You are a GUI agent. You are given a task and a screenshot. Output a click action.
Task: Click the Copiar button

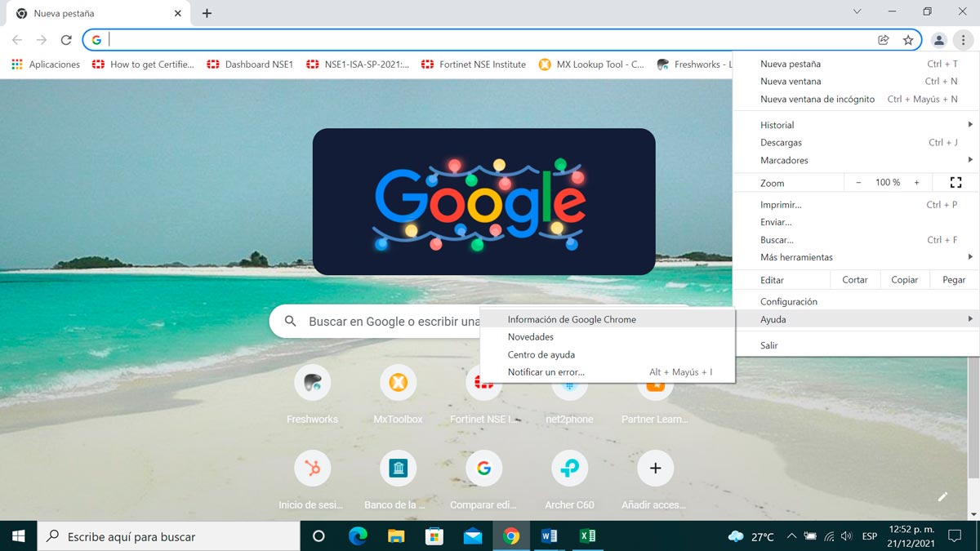(904, 279)
